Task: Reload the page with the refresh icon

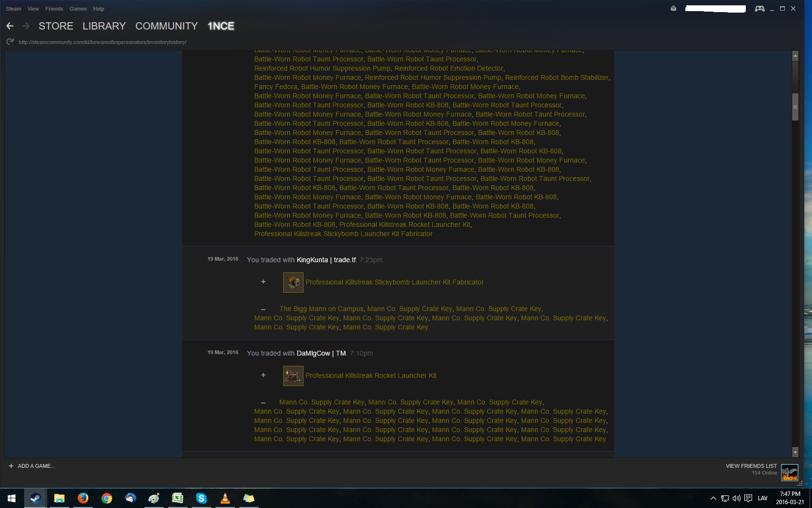Action: [x=10, y=42]
